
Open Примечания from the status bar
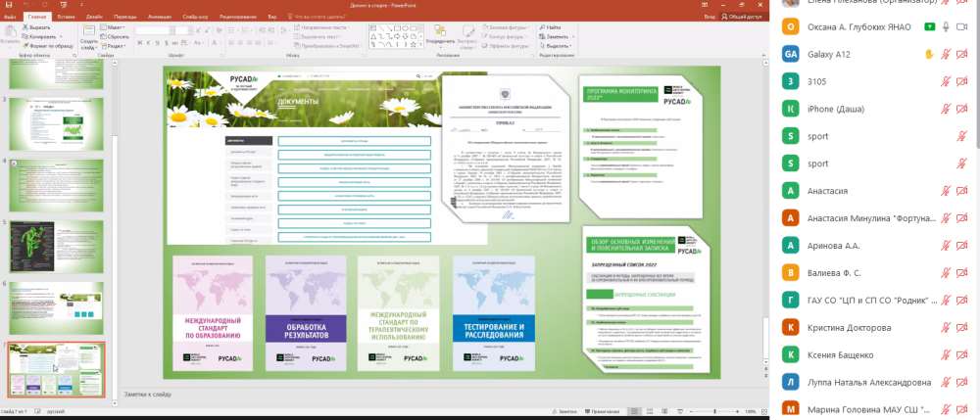601,412
